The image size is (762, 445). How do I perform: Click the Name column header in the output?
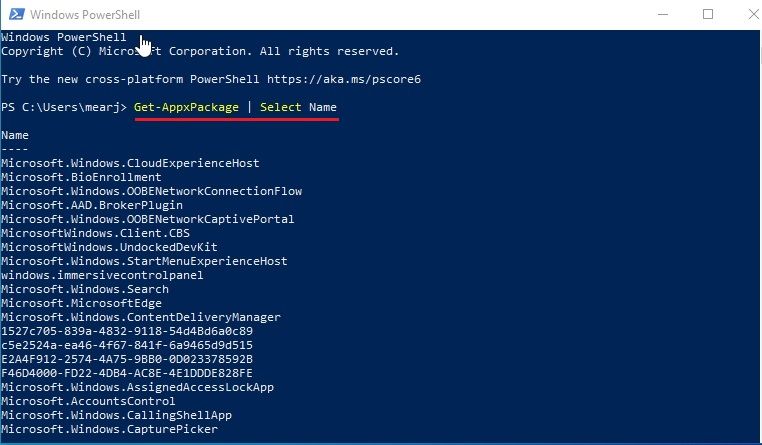tap(15, 135)
